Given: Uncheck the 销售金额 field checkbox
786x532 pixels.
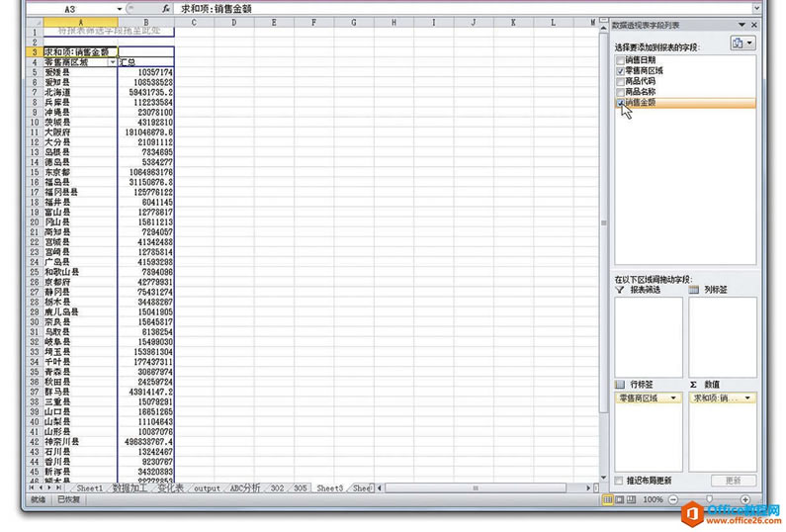Looking at the screenshot, I should pyautogui.click(x=620, y=102).
